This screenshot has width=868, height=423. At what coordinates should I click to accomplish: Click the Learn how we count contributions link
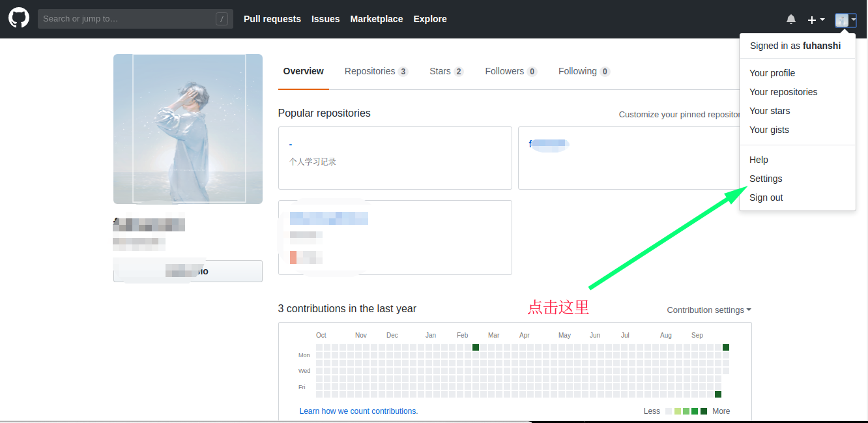pyautogui.click(x=358, y=411)
